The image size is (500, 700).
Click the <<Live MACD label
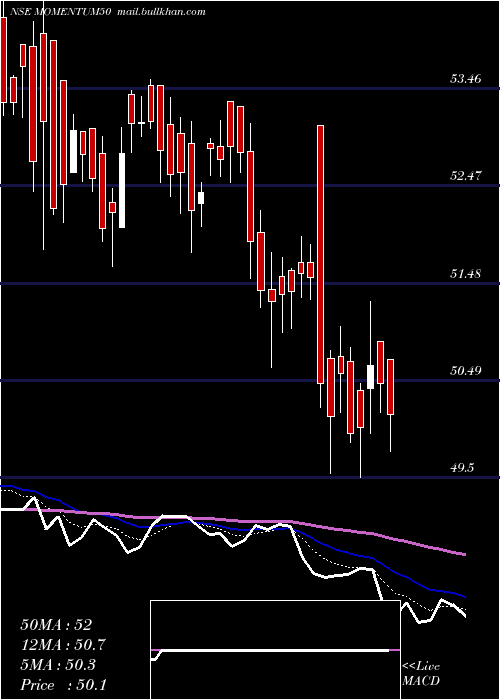click(x=421, y=673)
